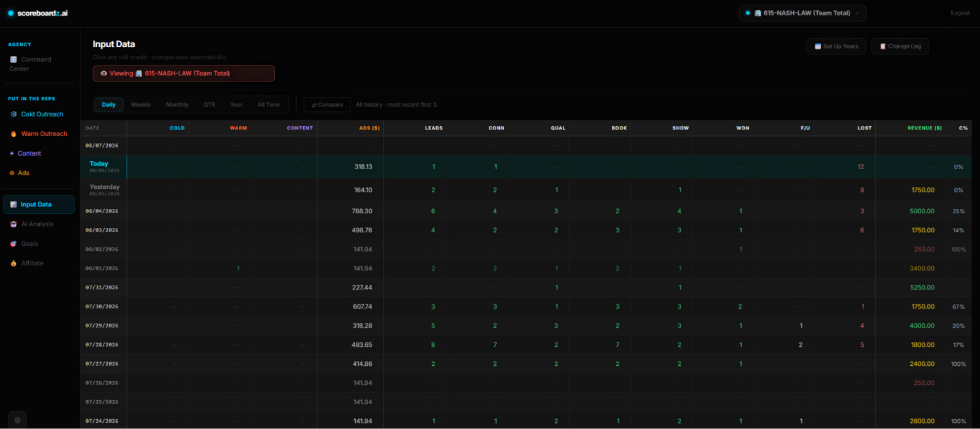980x429 pixels.
Task: Click the 607.74 ads value on 07/30/2026
Action: [362, 306]
